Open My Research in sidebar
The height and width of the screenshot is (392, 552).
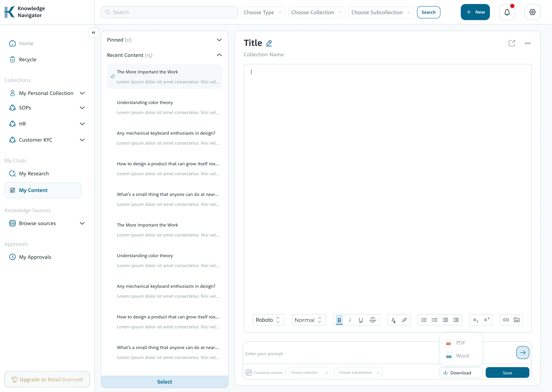click(34, 174)
